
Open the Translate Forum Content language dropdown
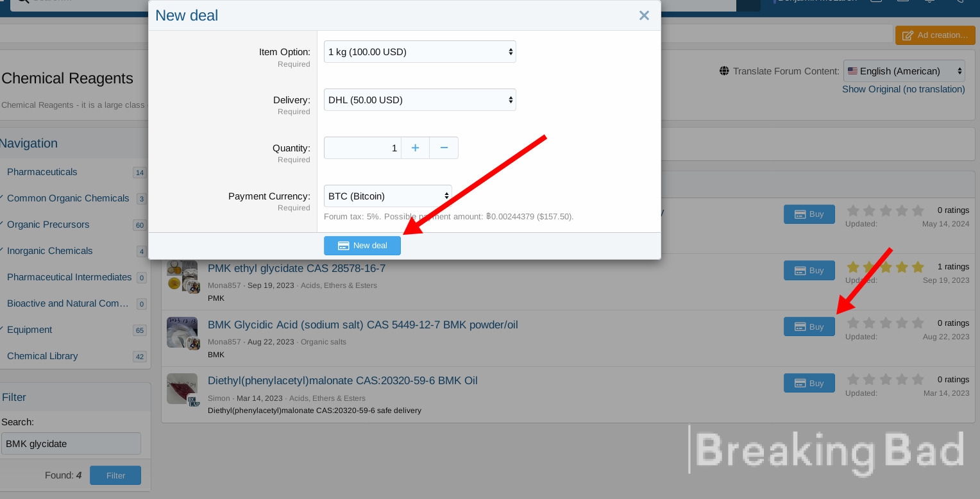pyautogui.click(x=904, y=71)
